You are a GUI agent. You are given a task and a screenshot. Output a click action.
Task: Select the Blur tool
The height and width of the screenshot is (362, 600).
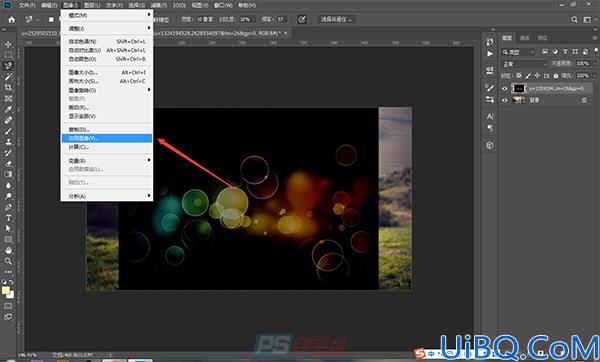click(8, 185)
